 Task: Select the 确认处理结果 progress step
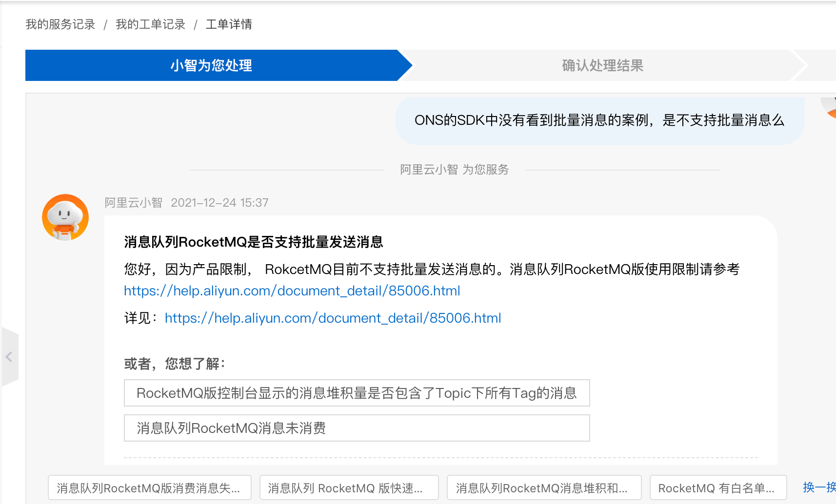[602, 65]
